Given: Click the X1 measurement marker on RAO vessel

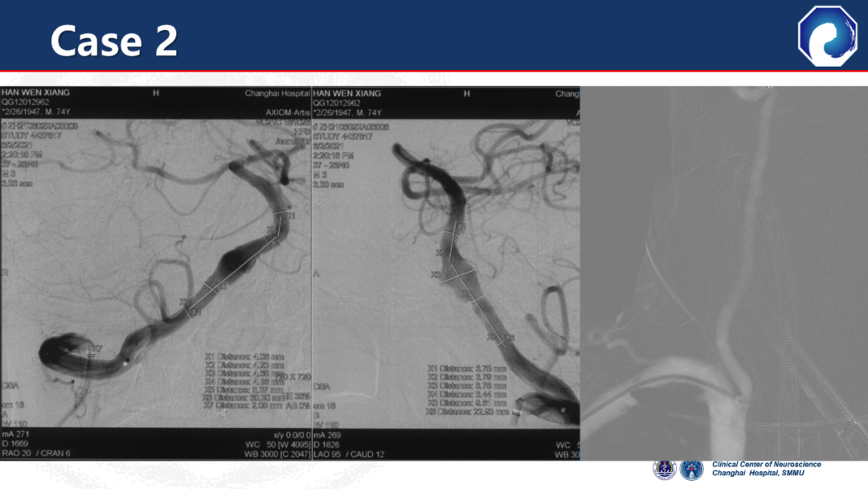Looking at the screenshot, I should coord(290,216).
